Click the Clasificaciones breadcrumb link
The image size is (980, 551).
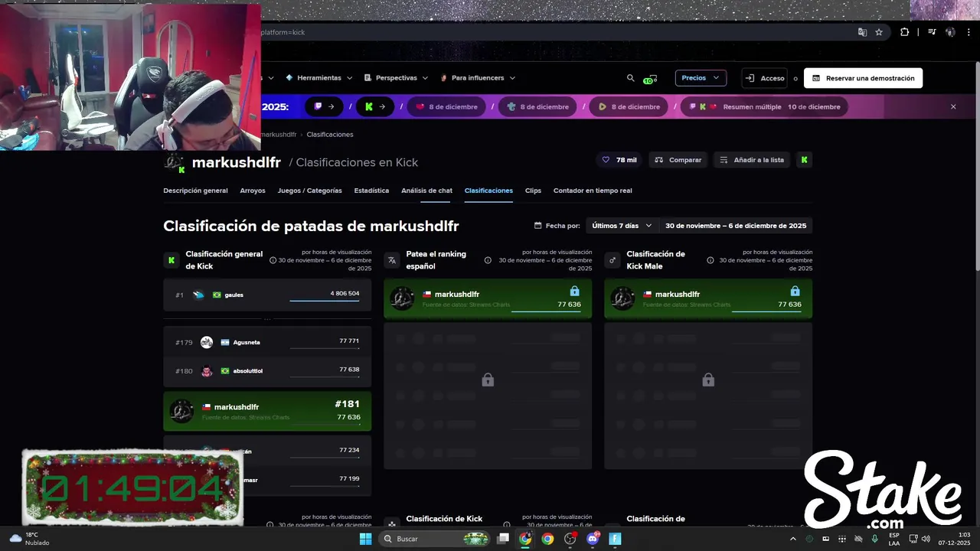[x=330, y=135]
